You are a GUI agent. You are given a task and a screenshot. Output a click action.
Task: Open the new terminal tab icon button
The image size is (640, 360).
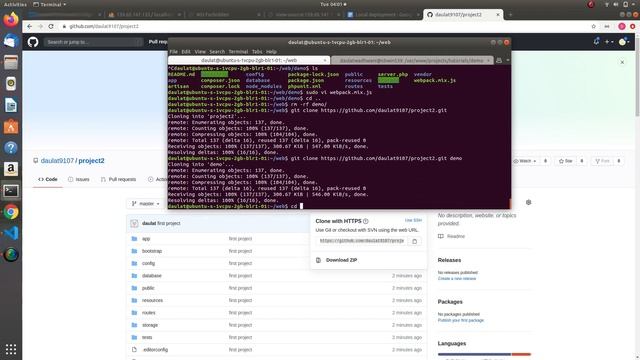499,60
